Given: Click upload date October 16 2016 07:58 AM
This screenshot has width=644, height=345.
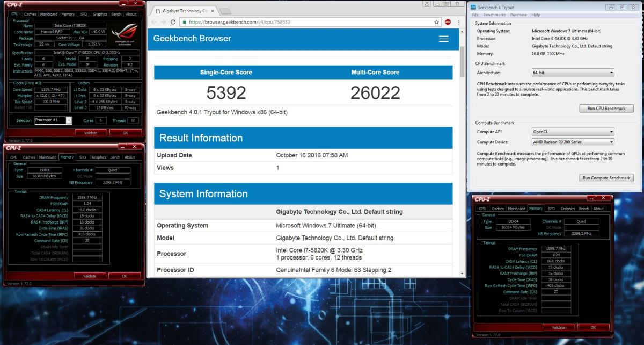Looking at the screenshot, I should (312, 155).
